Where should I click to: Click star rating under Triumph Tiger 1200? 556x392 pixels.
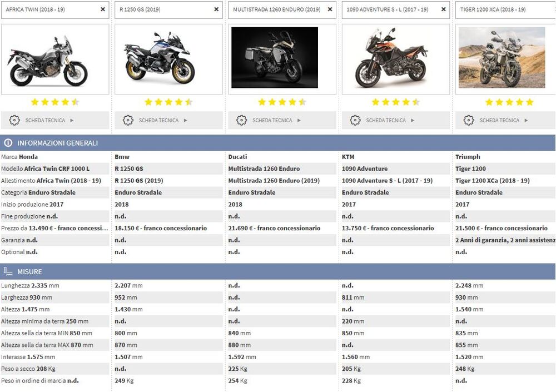[x=509, y=102]
